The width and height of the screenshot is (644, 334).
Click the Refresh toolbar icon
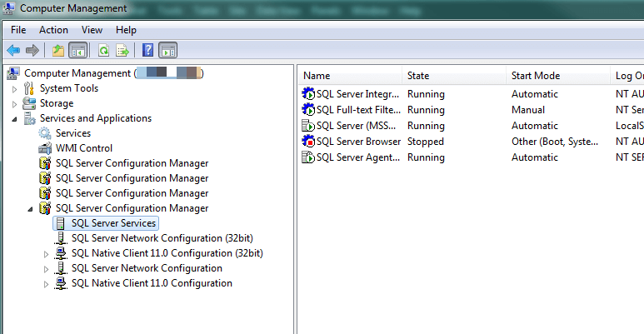(104, 51)
